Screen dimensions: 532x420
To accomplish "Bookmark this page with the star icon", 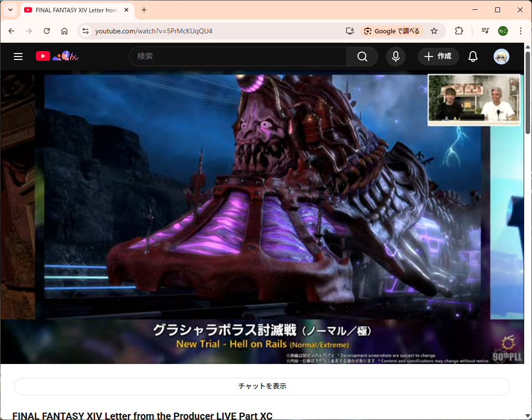I will 434,31.
